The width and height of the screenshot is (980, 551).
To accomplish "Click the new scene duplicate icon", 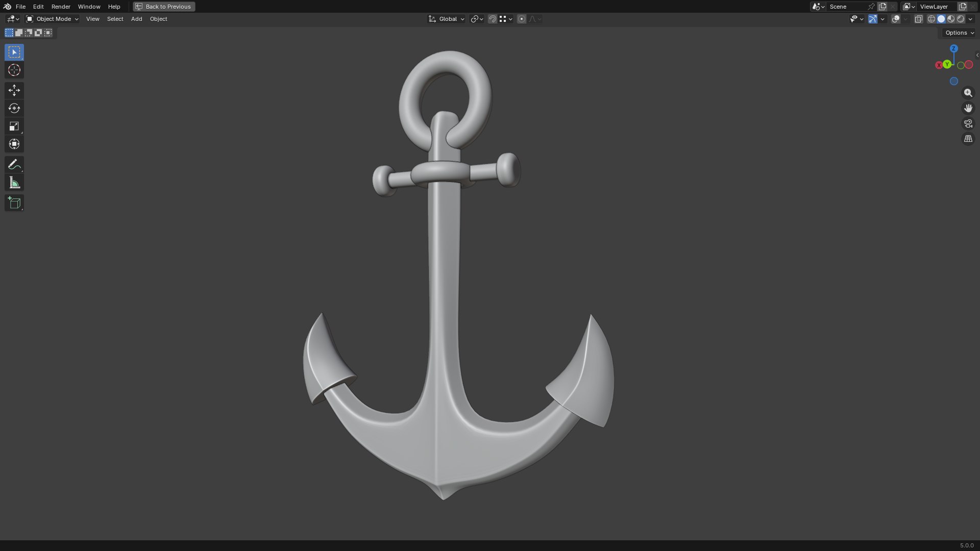I will click(x=883, y=7).
